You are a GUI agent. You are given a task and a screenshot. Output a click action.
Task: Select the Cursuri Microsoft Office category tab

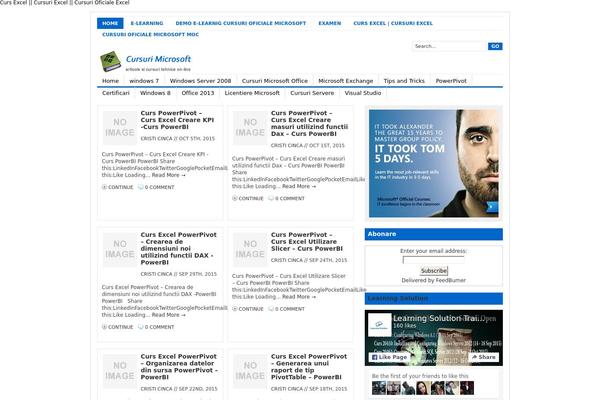click(275, 81)
